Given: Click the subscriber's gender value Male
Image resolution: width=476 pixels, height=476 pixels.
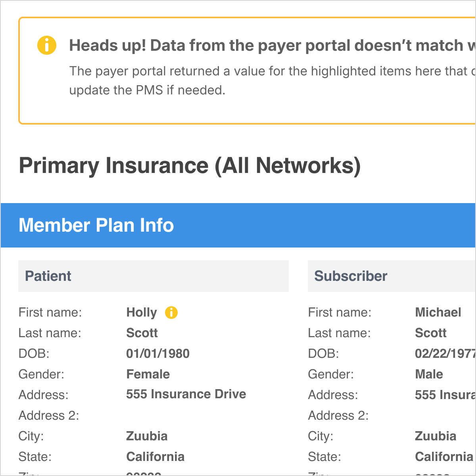Looking at the screenshot, I should coord(429,374).
